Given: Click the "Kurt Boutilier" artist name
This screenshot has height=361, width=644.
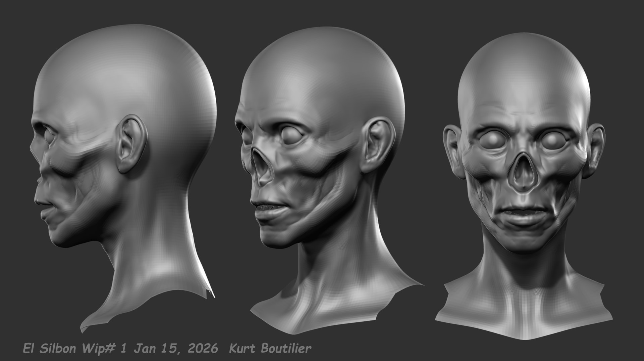Looking at the screenshot, I should pyautogui.click(x=270, y=348).
